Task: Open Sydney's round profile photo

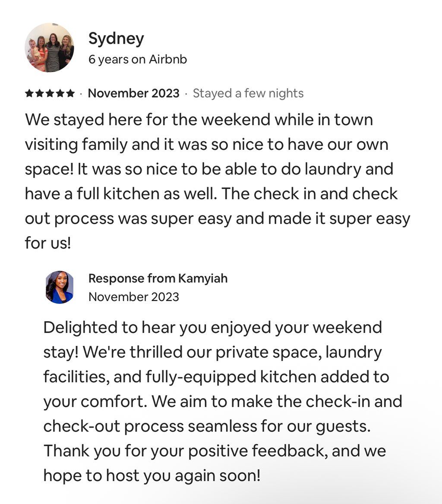Action: (50, 48)
